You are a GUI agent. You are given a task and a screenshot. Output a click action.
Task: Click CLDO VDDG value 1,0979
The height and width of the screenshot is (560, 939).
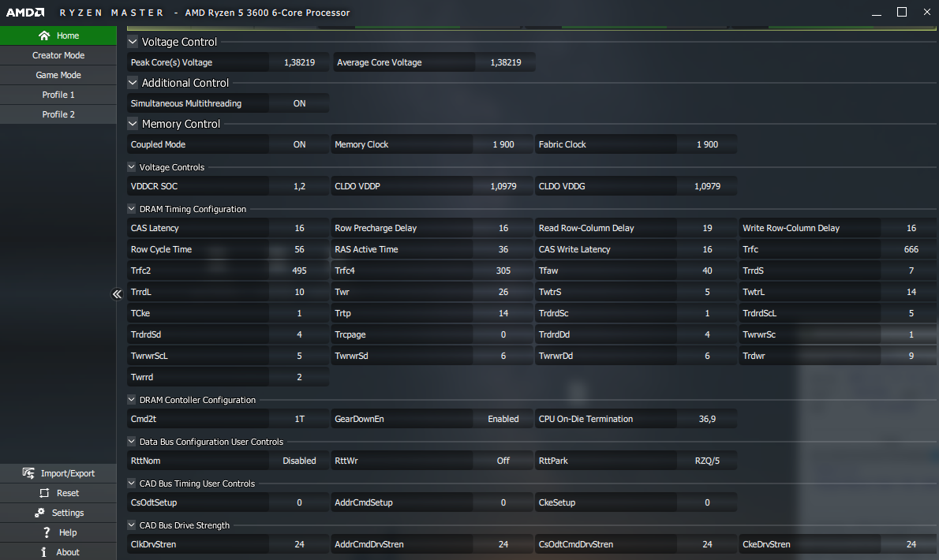[707, 187]
